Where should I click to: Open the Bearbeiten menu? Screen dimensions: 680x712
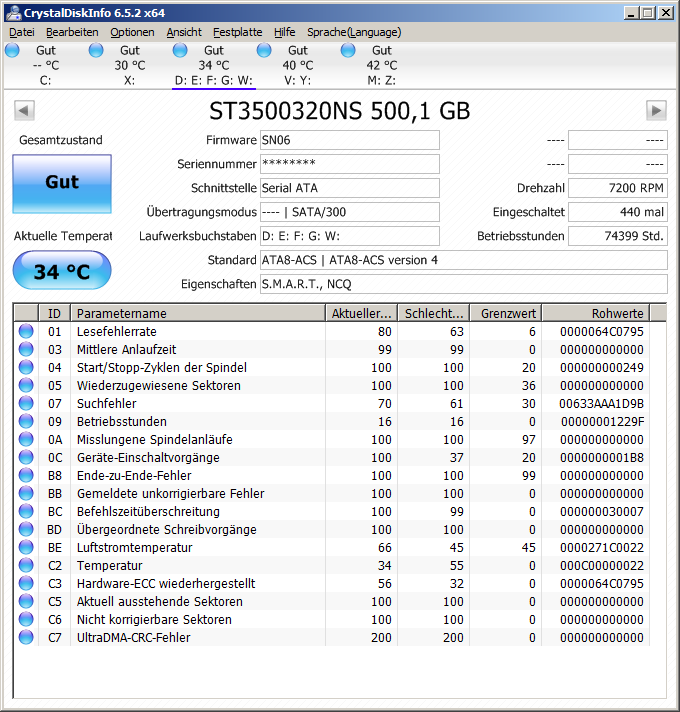point(72,32)
